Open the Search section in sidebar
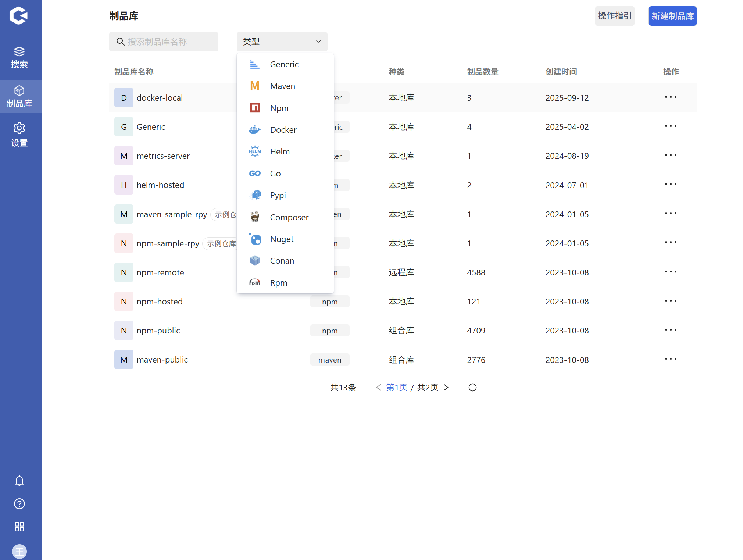Screen dimensions: 743x560 (x=19, y=58)
